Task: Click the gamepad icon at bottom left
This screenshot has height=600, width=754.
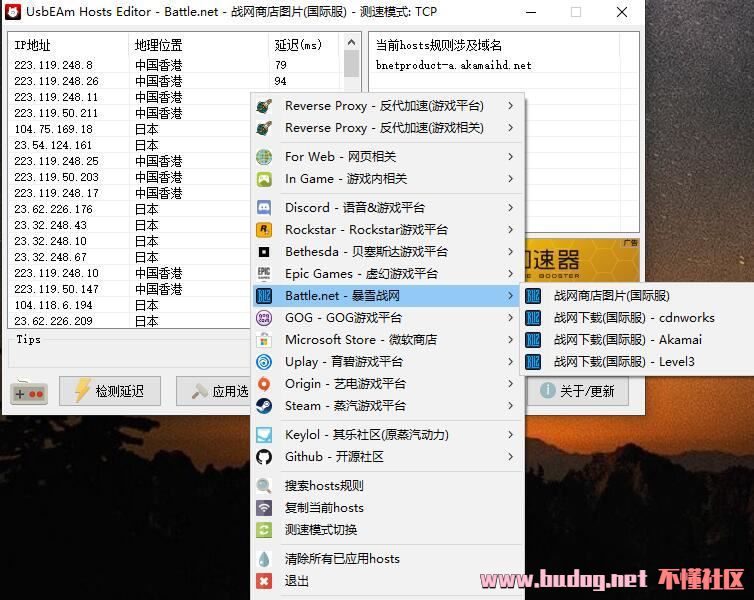Action: click(x=29, y=392)
